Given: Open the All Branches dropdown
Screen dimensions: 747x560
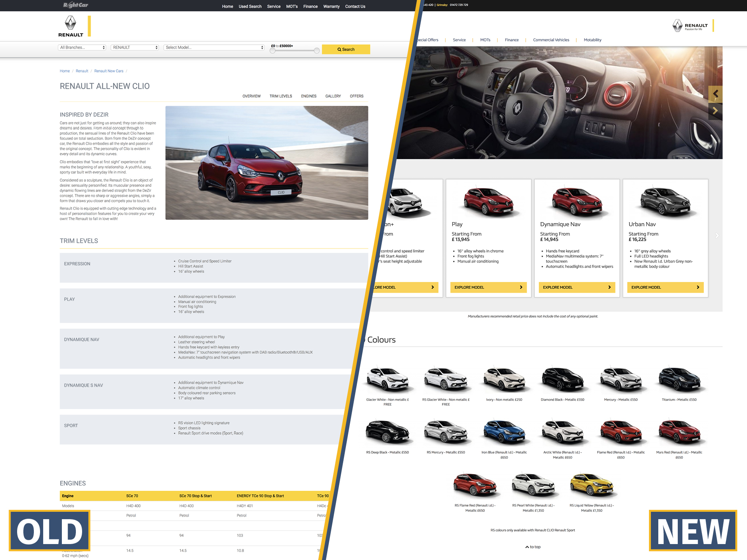Looking at the screenshot, I should tap(82, 47).
